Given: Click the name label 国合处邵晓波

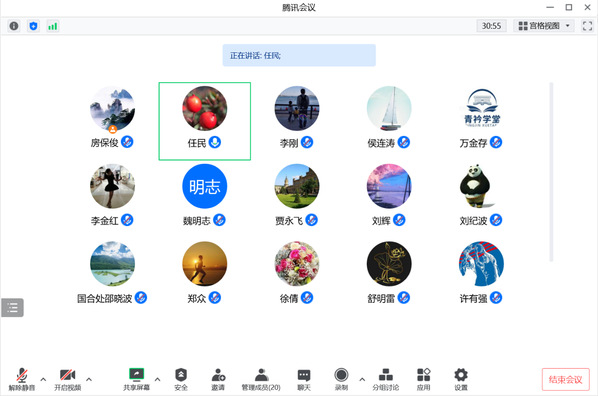Looking at the screenshot, I should (x=104, y=298).
